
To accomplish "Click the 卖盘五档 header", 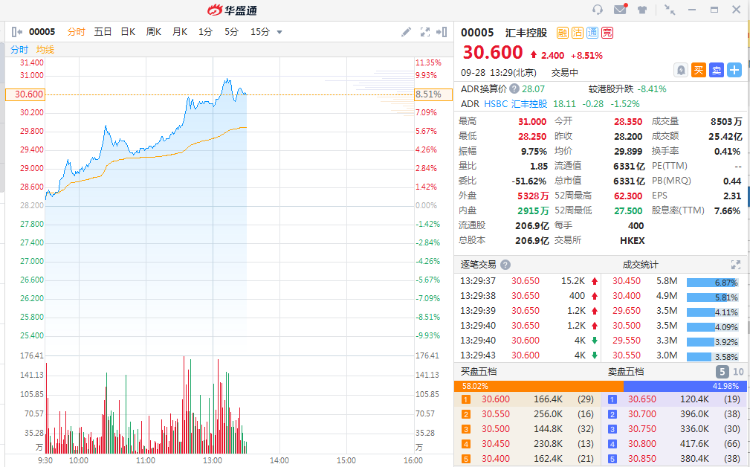I will click(626, 372).
